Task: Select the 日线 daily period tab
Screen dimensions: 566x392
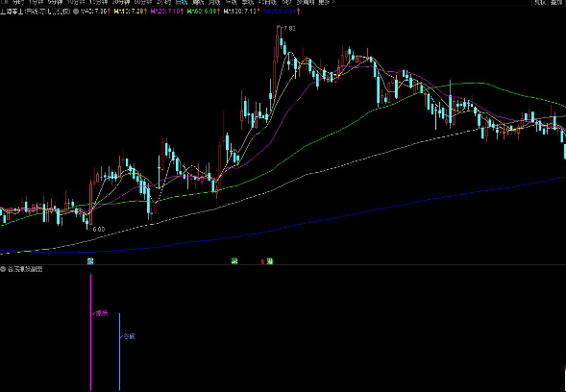Action: (182, 2)
